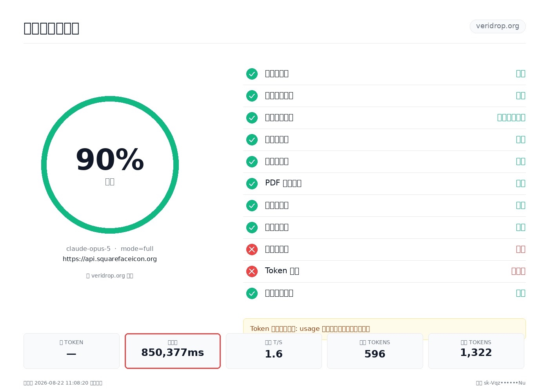The width and height of the screenshot is (549, 392).
Task: Select the red-outlined 850,377ms latency card
Action: (173, 351)
